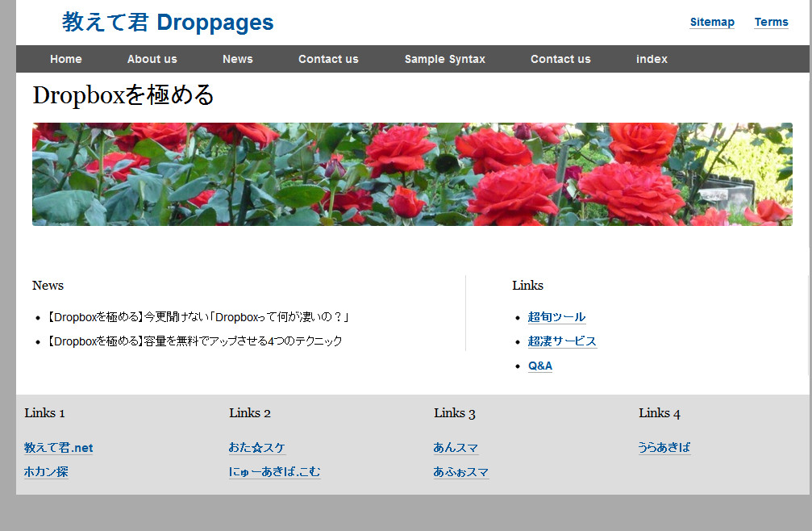Select index in navigation bar
This screenshot has width=812, height=531.
(x=652, y=59)
